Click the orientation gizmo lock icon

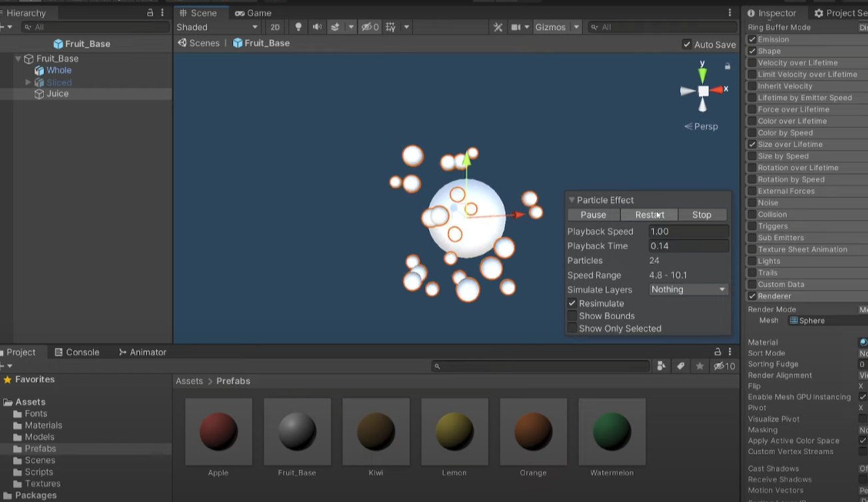[727, 66]
